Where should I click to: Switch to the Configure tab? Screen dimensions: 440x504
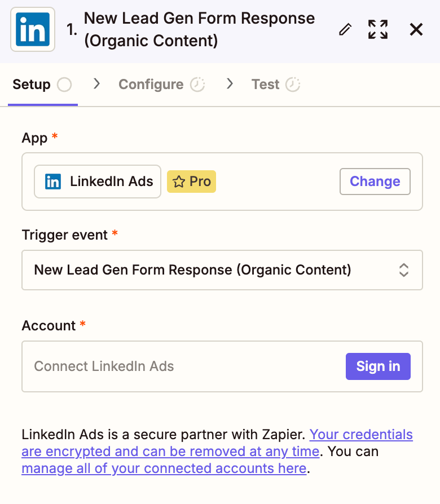click(x=151, y=85)
